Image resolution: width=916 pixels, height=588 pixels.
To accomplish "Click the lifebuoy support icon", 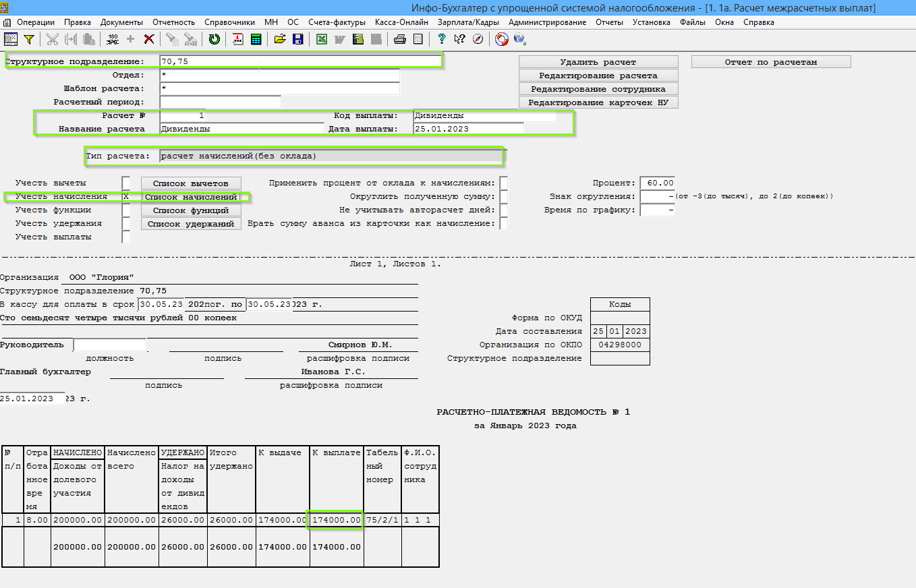I will tap(501, 39).
